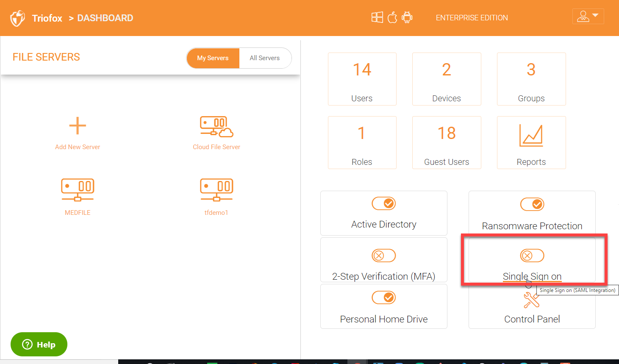The height and width of the screenshot is (364, 619).
Task: Click the Ransomware Protection label
Action: tap(532, 226)
